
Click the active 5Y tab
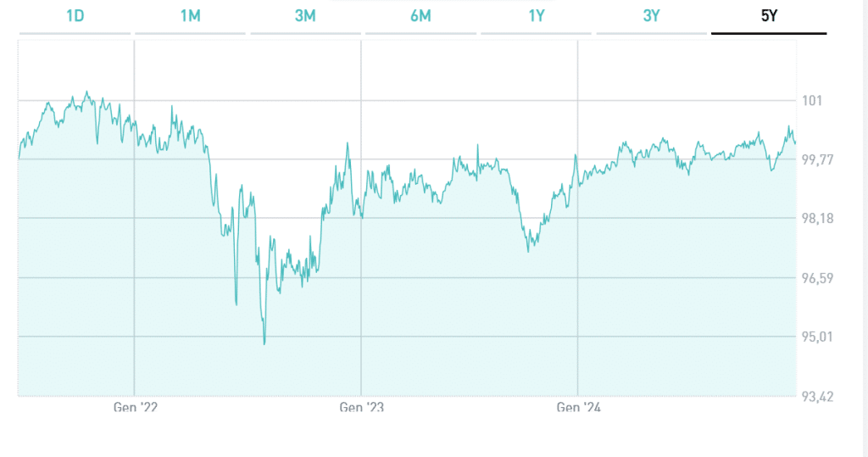768,16
